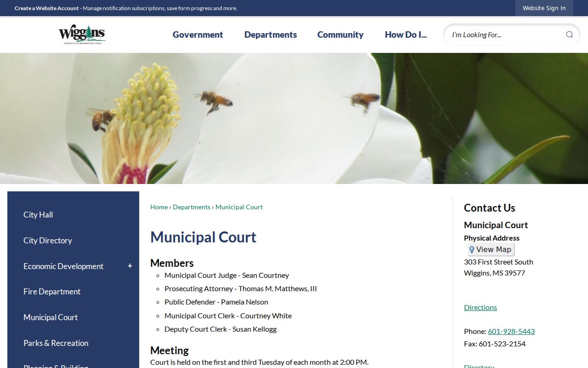Viewport: 588px width, 368px height.
Task: Click the '303 First Street South' address
Action: click(498, 262)
